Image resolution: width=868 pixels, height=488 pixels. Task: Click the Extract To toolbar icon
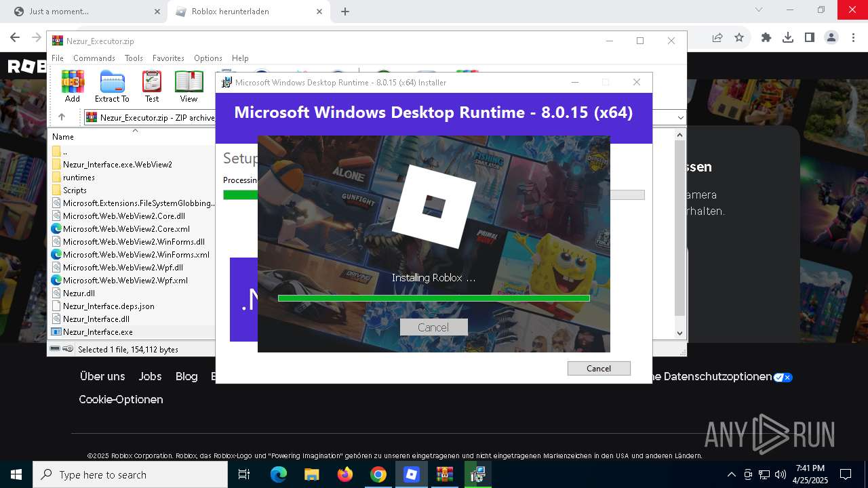click(x=112, y=86)
